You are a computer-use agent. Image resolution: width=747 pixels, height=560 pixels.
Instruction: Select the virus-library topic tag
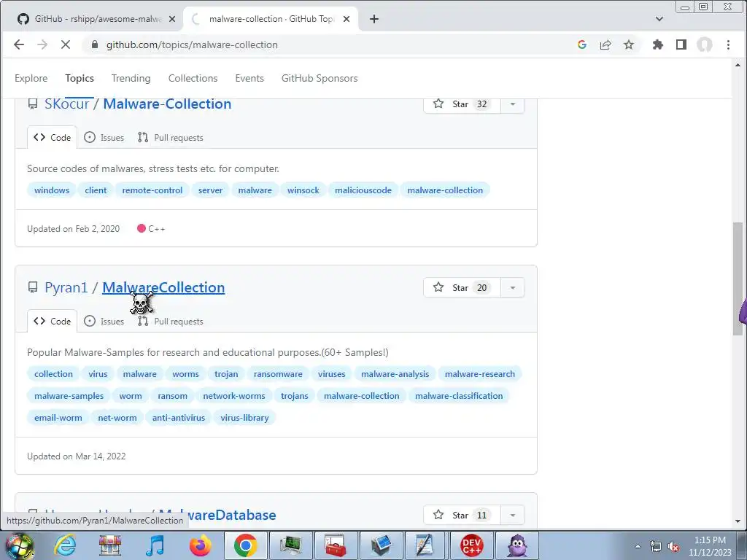tap(244, 418)
